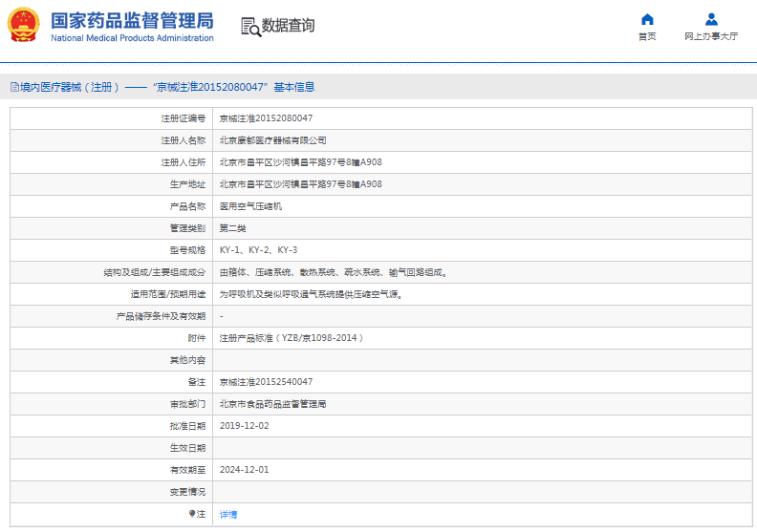Click the 数据查询 heading text
Viewport: 757px width, 532px height.
288,26
